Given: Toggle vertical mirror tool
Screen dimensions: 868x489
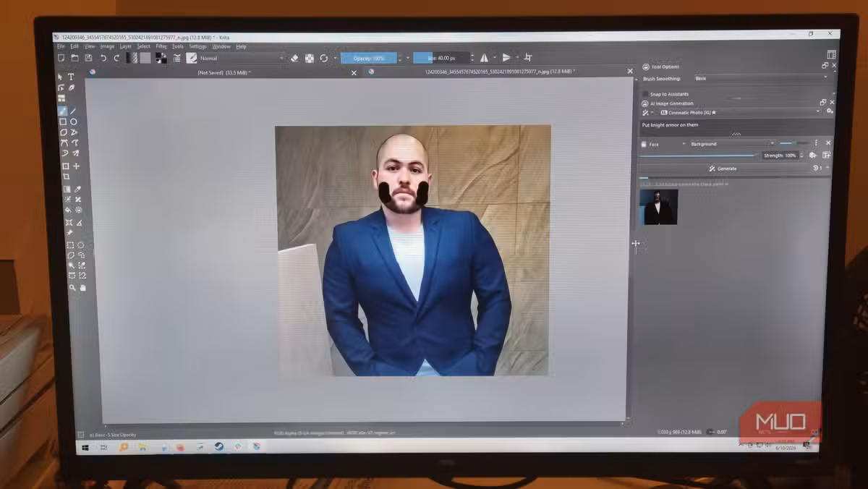Looking at the screenshot, I should pos(506,58).
